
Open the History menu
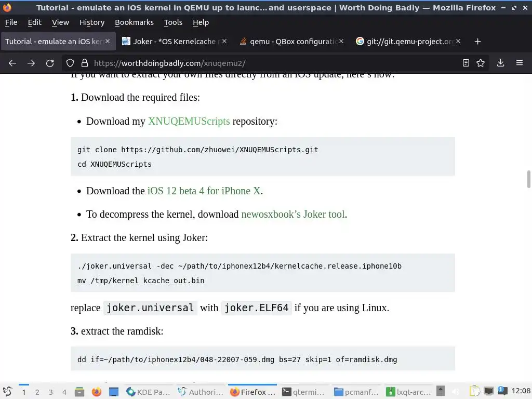(x=92, y=22)
